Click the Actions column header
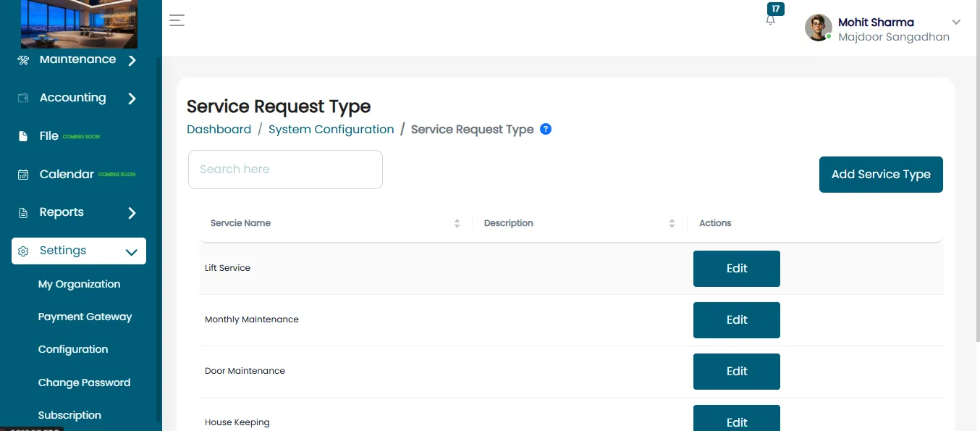This screenshot has width=980, height=431. (715, 223)
